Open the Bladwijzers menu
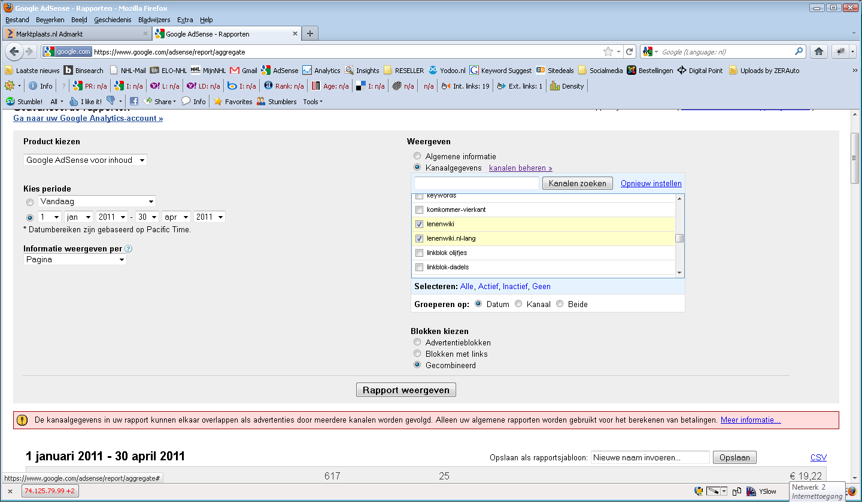The height and width of the screenshot is (504, 862). click(x=154, y=20)
